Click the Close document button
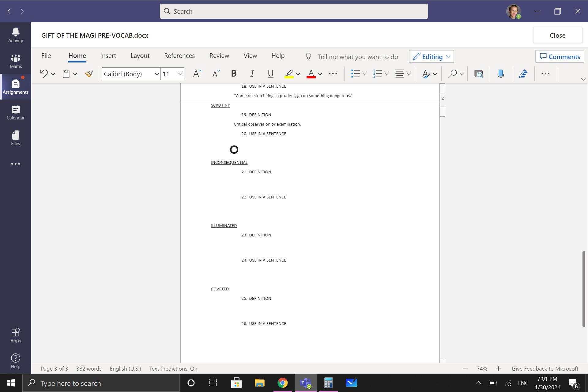This screenshot has width=588, height=392. click(x=557, y=35)
